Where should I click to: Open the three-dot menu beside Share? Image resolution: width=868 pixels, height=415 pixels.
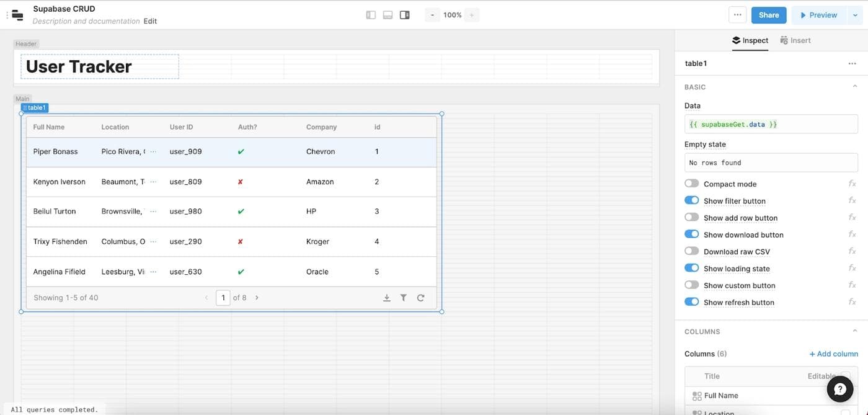737,15
